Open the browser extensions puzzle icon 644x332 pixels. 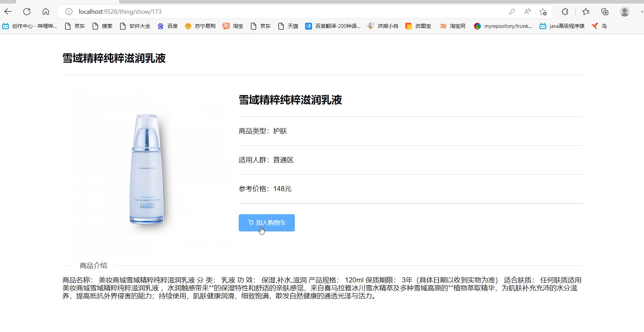[x=565, y=12]
